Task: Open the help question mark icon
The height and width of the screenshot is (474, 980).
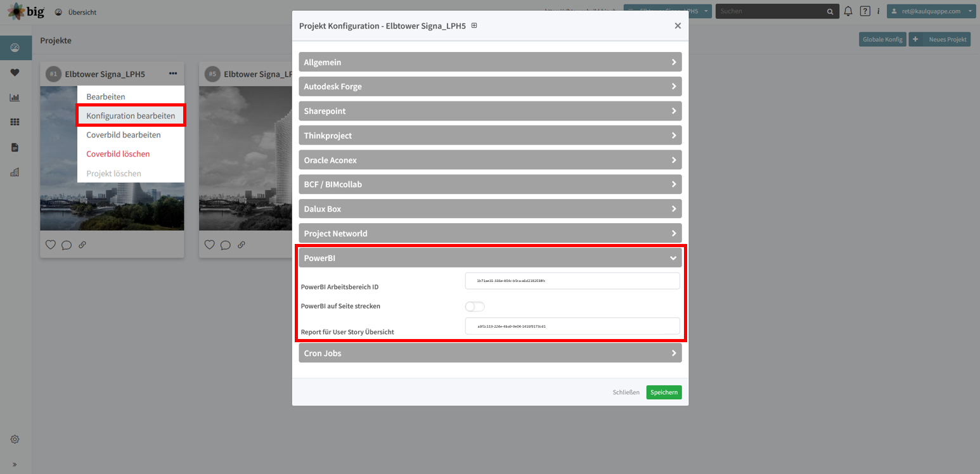Action: (865, 11)
